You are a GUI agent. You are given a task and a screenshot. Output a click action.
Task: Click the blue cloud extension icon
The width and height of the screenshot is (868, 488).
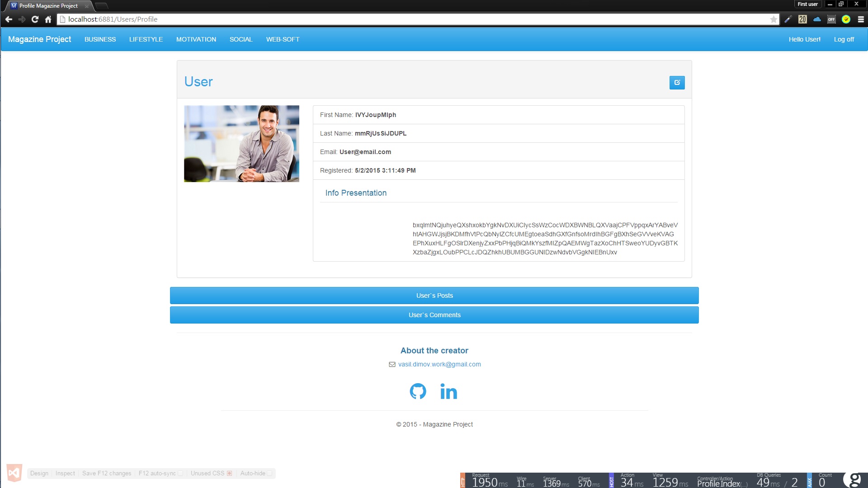pos(817,19)
